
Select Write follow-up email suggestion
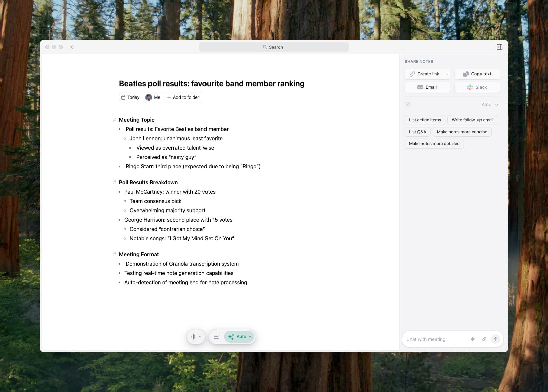pyautogui.click(x=472, y=120)
